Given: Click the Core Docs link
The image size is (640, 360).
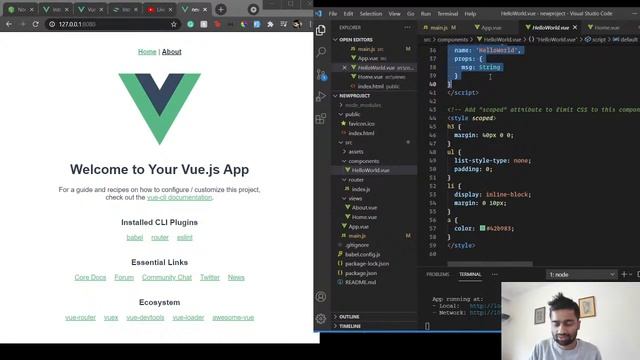Looking at the screenshot, I should (90, 278).
